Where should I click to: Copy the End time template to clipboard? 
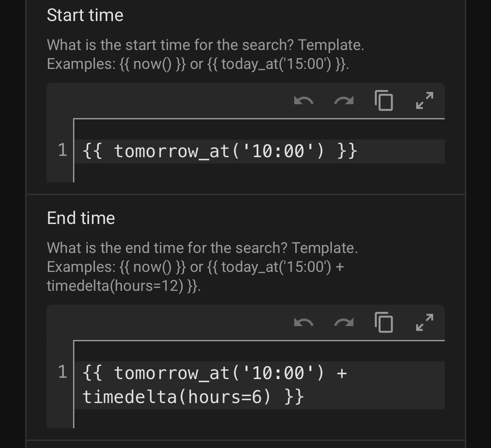(x=384, y=323)
